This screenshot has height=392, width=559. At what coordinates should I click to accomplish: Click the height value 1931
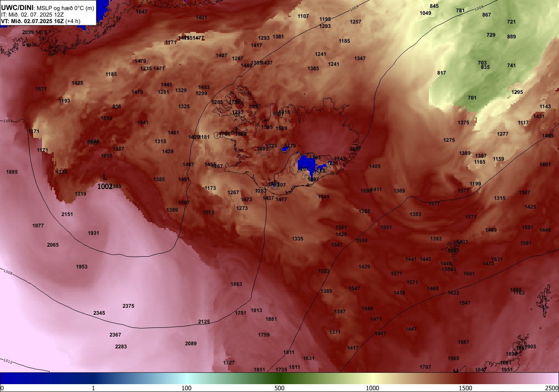[x=93, y=233]
